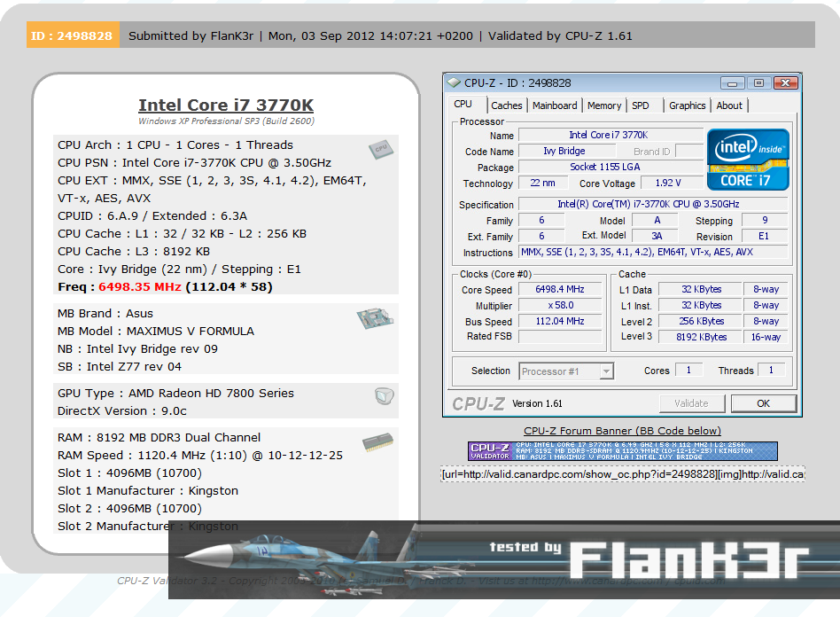Image resolution: width=840 pixels, height=617 pixels.
Task: Click the Core Voltage value 1.92 V
Action: (x=672, y=184)
